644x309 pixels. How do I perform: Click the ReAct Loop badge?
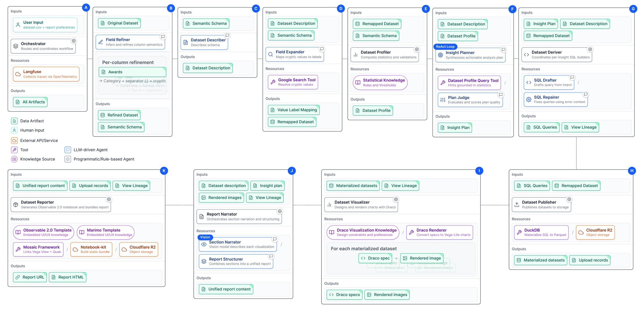(x=445, y=47)
